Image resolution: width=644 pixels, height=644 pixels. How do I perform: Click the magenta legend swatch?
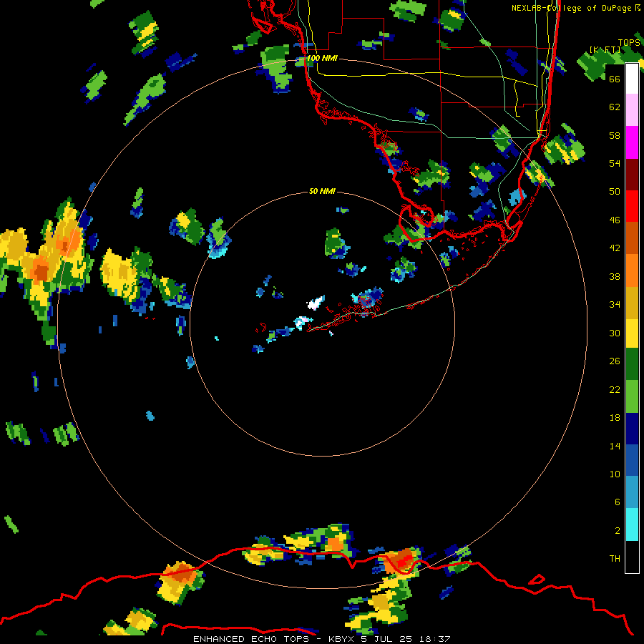click(x=632, y=142)
